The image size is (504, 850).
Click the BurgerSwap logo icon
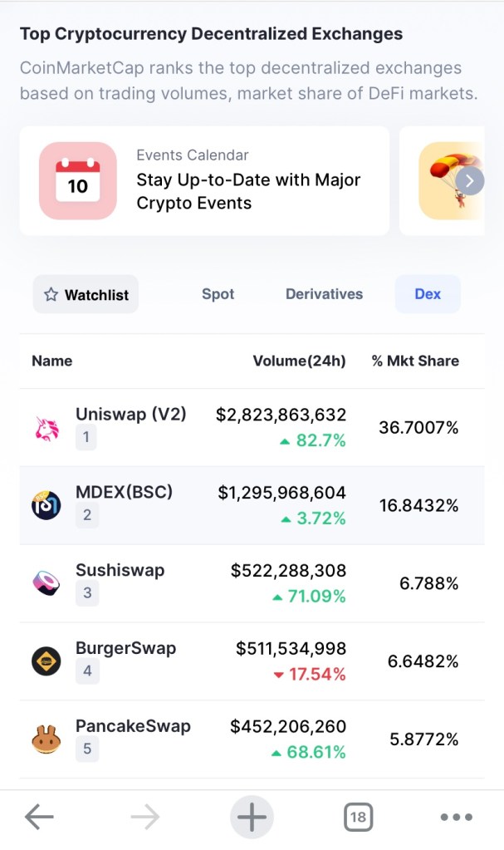pos(46,661)
